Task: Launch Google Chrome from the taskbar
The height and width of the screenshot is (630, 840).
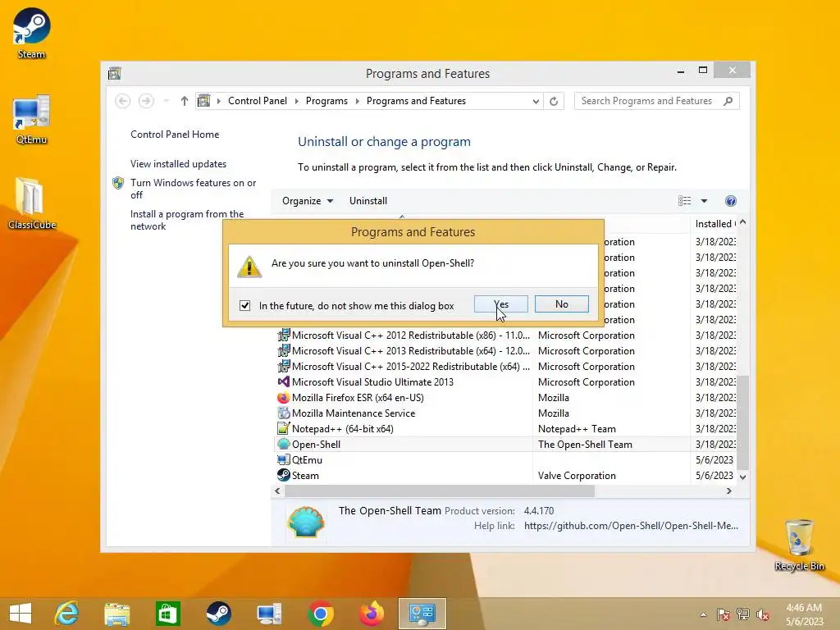Action: pyautogui.click(x=321, y=614)
